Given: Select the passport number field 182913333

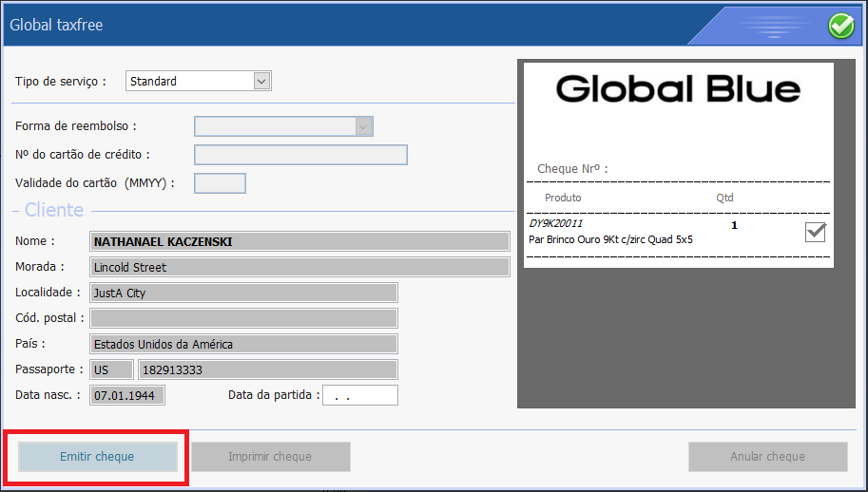Looking at the screenshot, I should pos(267,369).
